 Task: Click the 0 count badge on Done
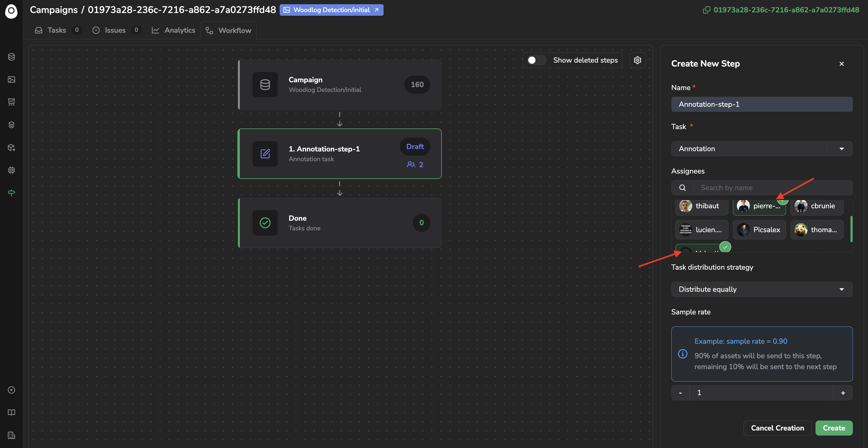[422, 223]
